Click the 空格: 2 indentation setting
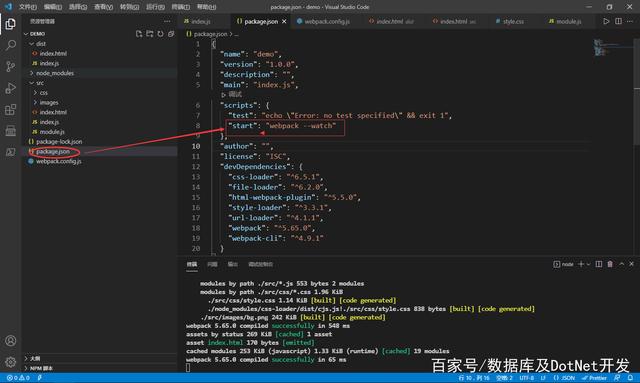Image resolution: width=640 pixels, height=383 pixels. 504,378
